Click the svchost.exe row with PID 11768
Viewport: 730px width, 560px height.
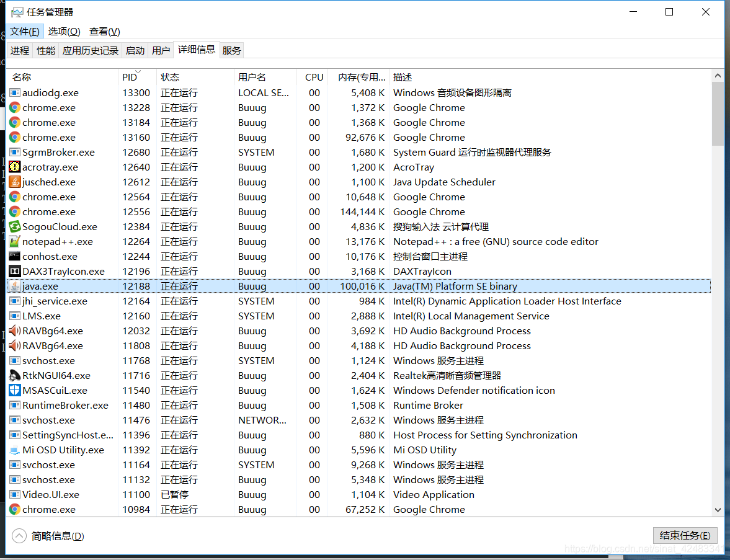(358, 361)
